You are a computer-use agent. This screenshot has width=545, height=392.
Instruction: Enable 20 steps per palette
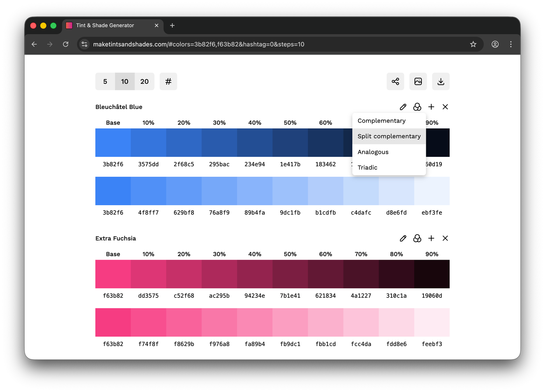[144, 81]
